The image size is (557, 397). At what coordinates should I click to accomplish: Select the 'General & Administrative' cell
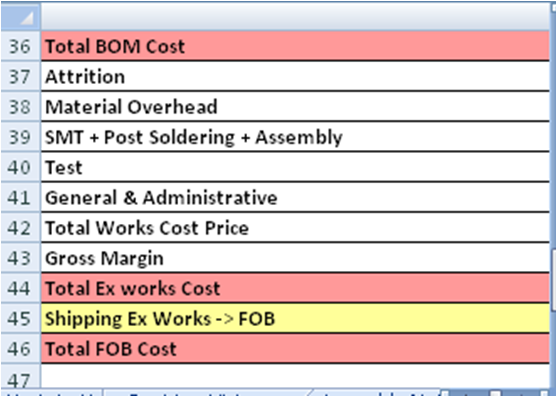pos(295,197)
